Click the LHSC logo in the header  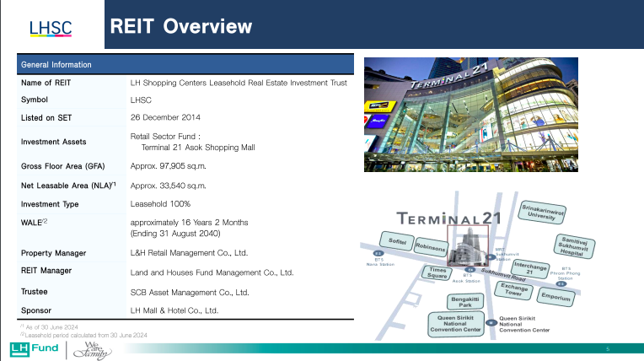coord(51,29)
